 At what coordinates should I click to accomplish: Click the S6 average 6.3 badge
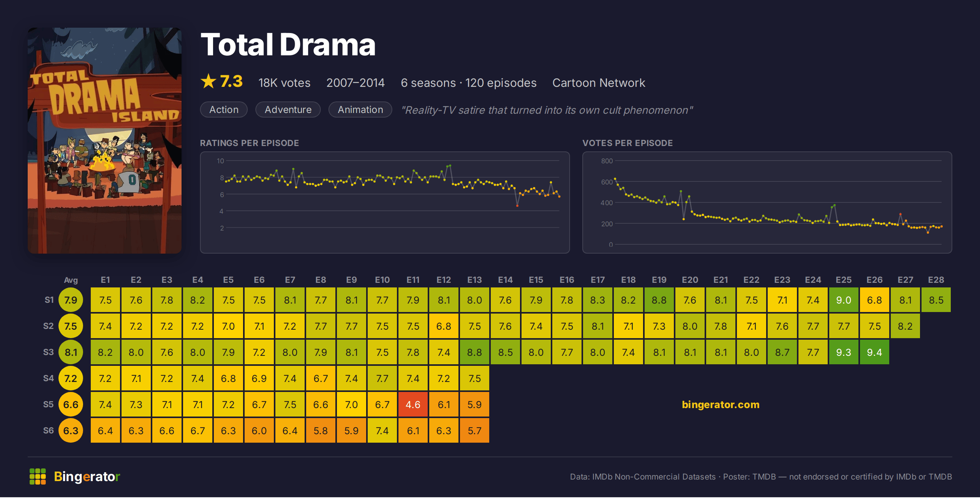[71, 430]
